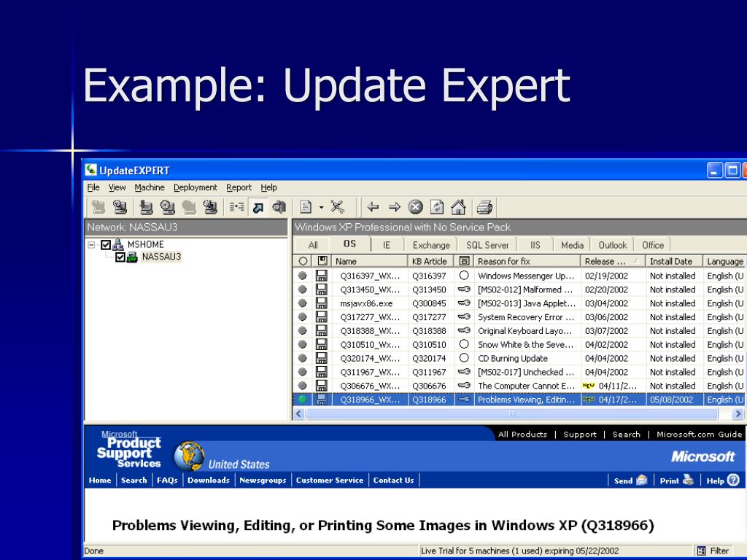Screen dimensions: 747x560
Task: Switch to the SQL Server tab
Action: 487,245
